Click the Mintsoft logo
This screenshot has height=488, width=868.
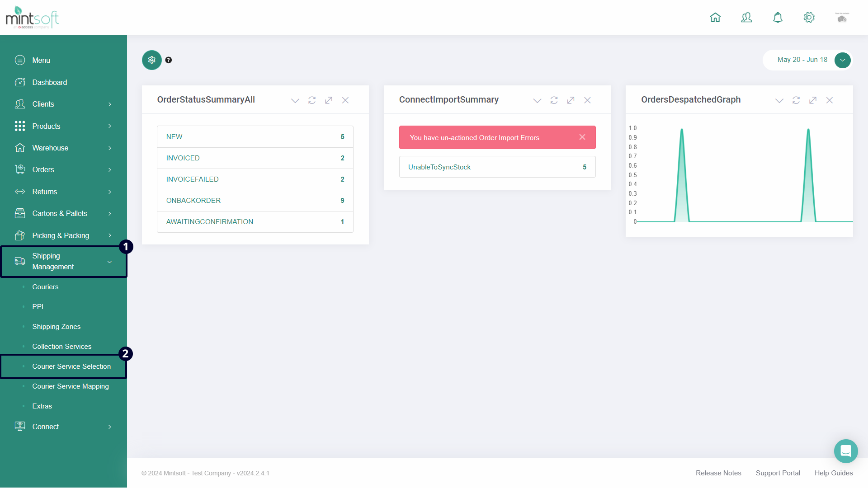[32, 18]
